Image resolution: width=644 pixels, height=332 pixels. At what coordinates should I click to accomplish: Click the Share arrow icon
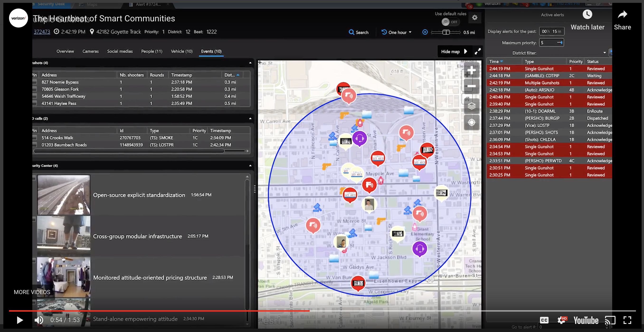(x=622, y=14)
